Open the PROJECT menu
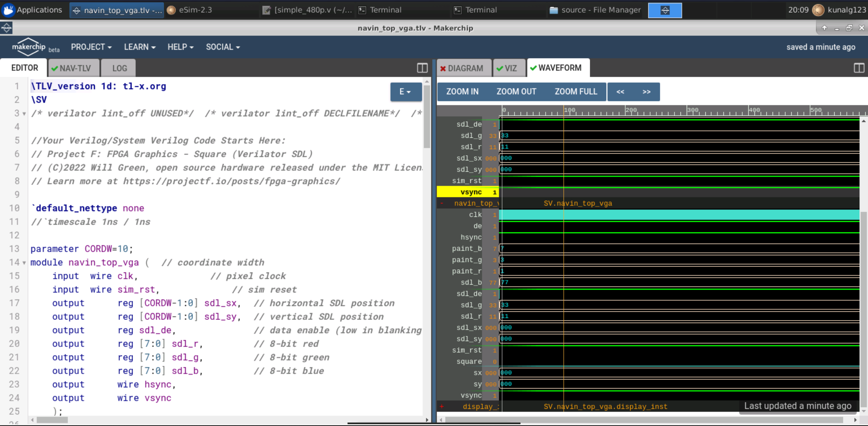 tap(91, 47)
